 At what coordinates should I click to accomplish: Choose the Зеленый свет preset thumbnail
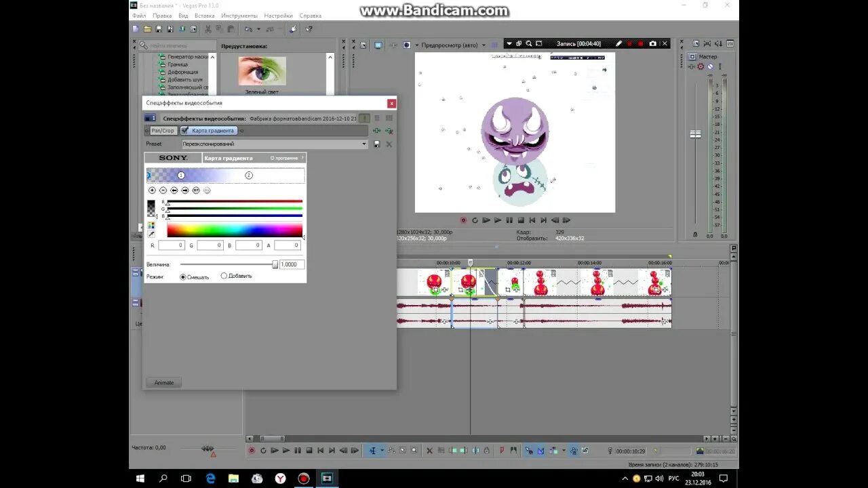click(x=262, y=70)
